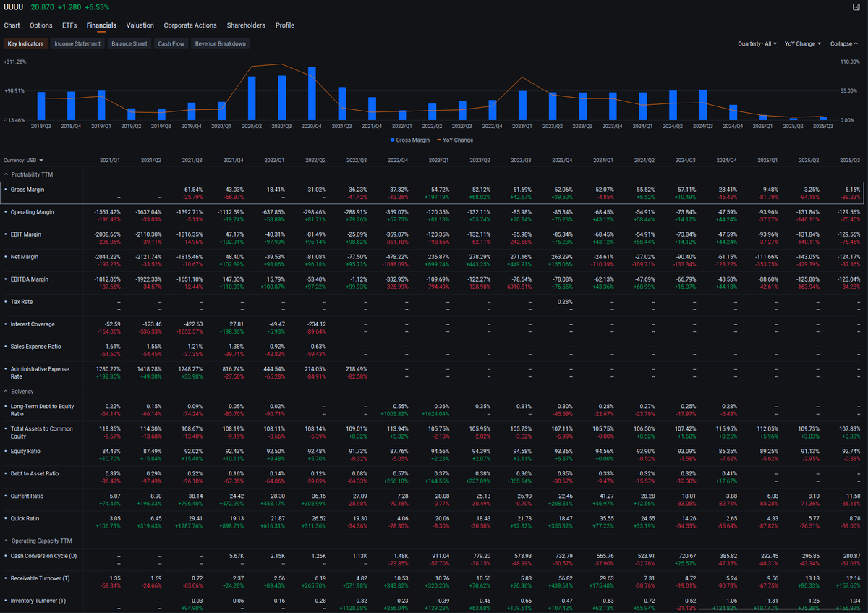The image size is (868, 613).
Task: Go to the Shareholders tab
Action: pos(246,25)
